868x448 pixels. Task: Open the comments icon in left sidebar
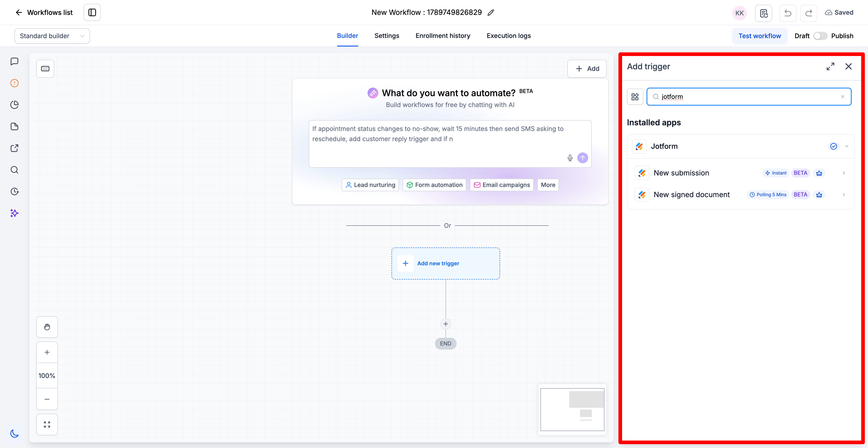[14, 61]
